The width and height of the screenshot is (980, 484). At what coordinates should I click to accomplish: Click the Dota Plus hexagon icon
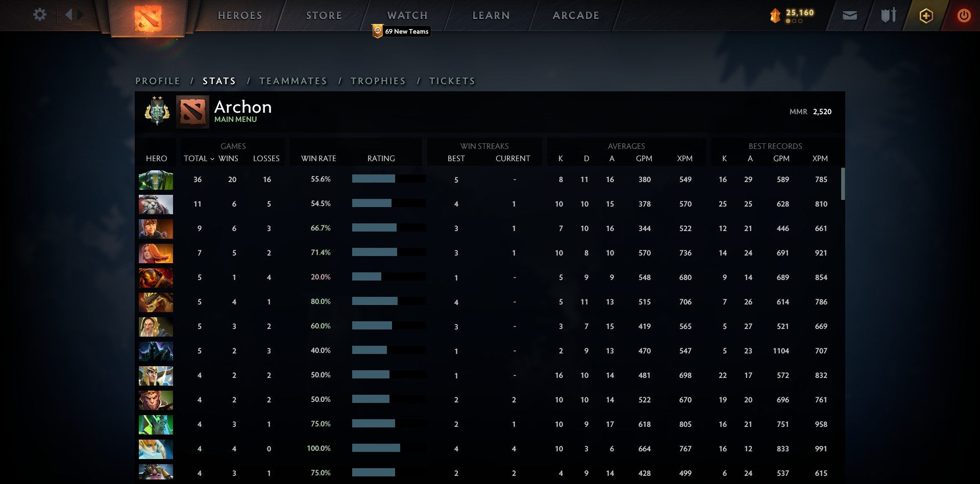[x=926, y=16]
